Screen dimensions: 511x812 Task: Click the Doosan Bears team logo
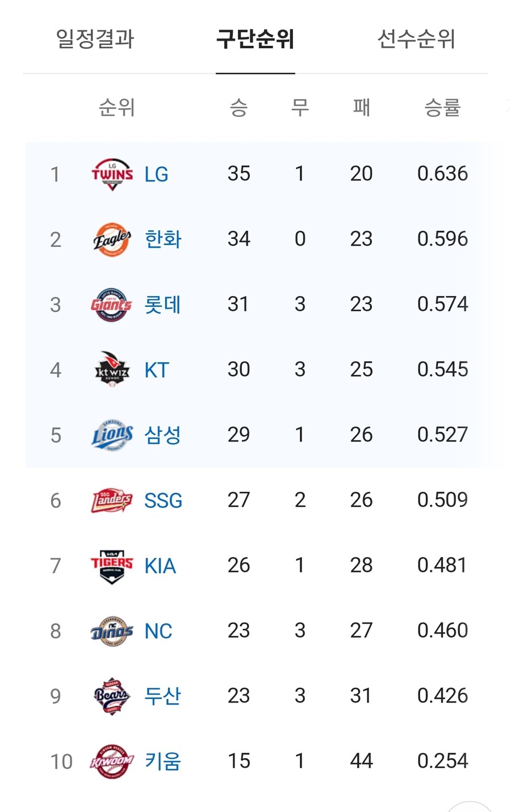(x=112, y=696)
